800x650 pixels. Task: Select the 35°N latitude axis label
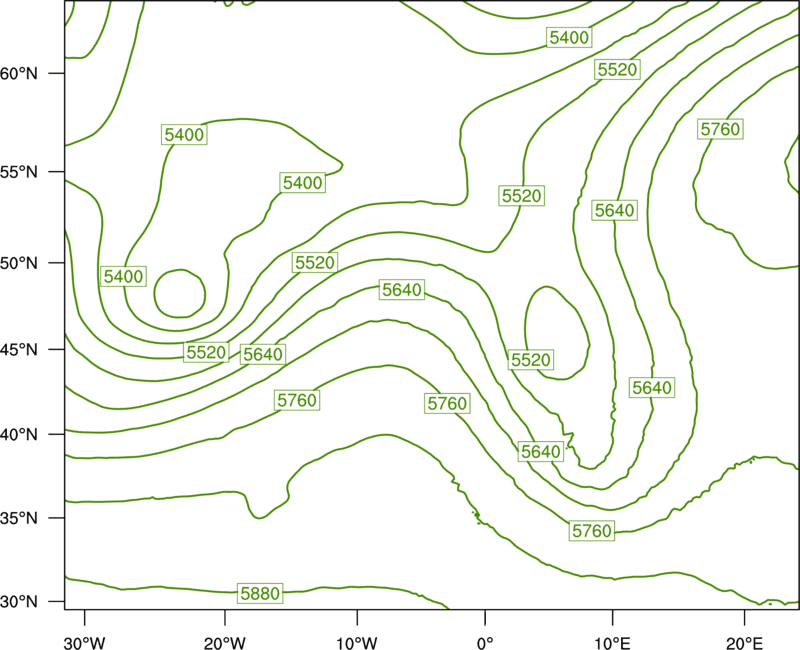(19, 518)
